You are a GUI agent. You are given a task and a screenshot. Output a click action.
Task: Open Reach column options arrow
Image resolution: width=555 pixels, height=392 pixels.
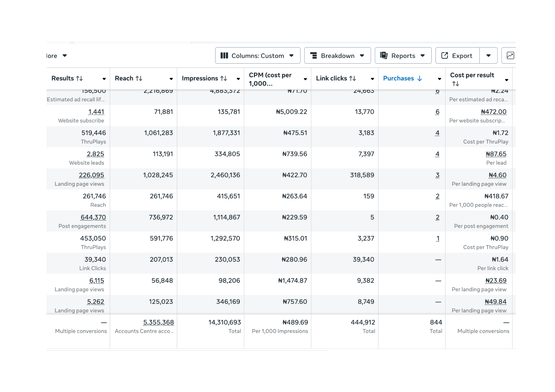point(171,79)
